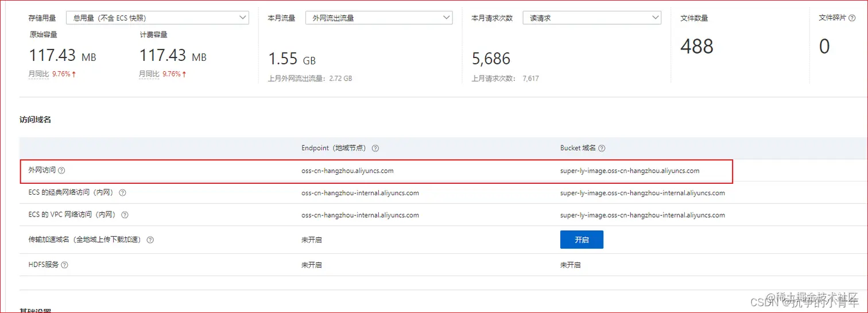The width and height of the screenshot is (868, 313).
Task: Click the 计费容量 117.43 MB value
Action: (173, 56)
